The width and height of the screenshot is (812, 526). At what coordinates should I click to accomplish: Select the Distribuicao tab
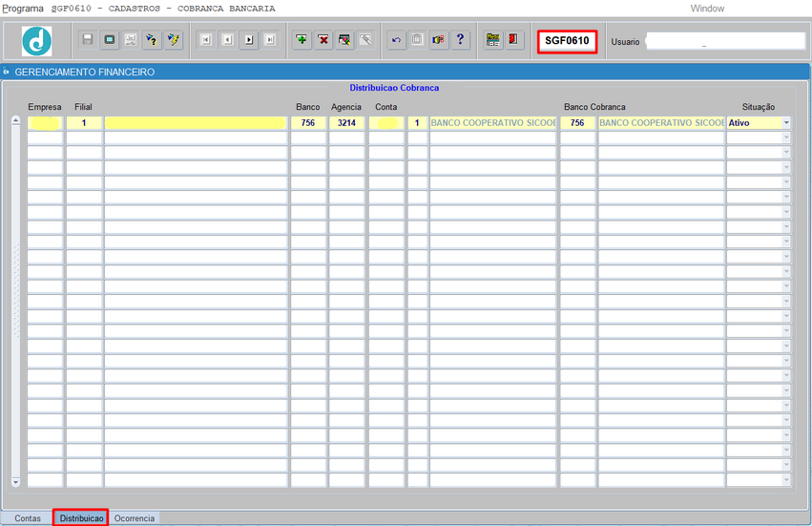[81, 518]
